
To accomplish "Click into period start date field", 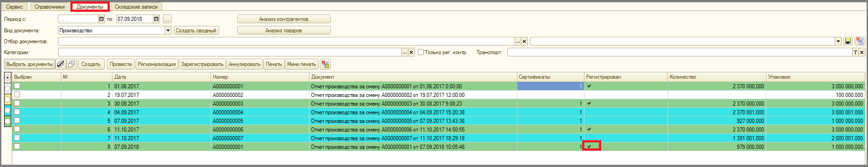I will pos(78,19).
